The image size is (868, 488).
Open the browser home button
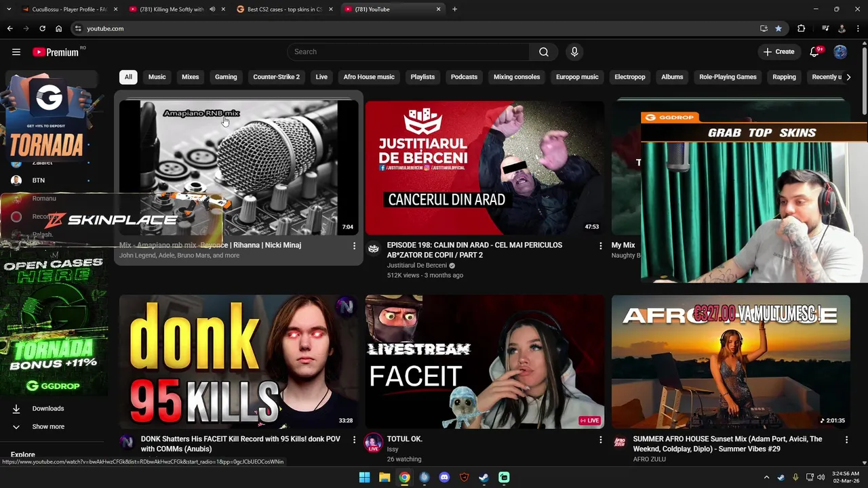point(58,28)
